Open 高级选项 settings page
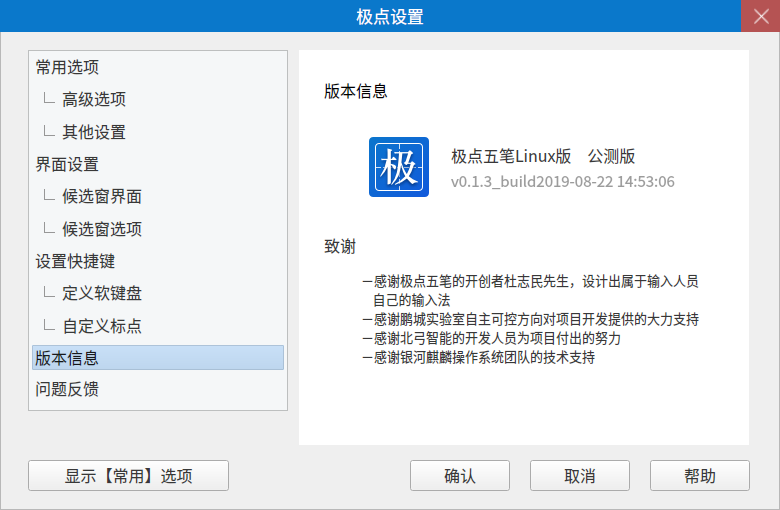This screenshot has height=510, width=780. 94,100
